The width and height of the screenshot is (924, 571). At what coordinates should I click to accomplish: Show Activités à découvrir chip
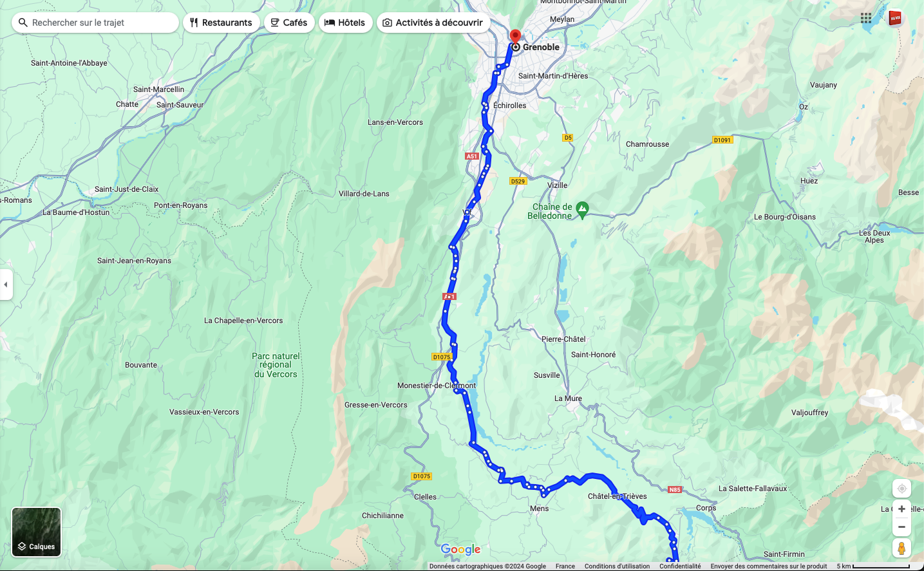[433, 23]
